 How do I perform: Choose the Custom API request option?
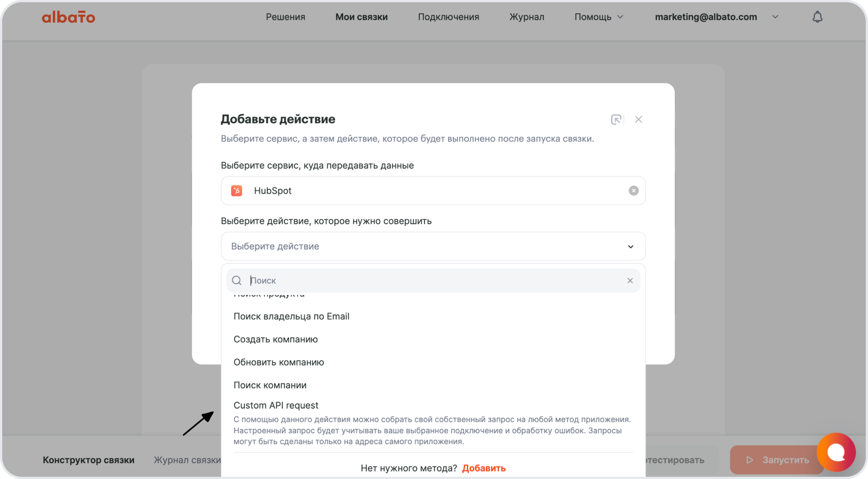pos(276,405)
